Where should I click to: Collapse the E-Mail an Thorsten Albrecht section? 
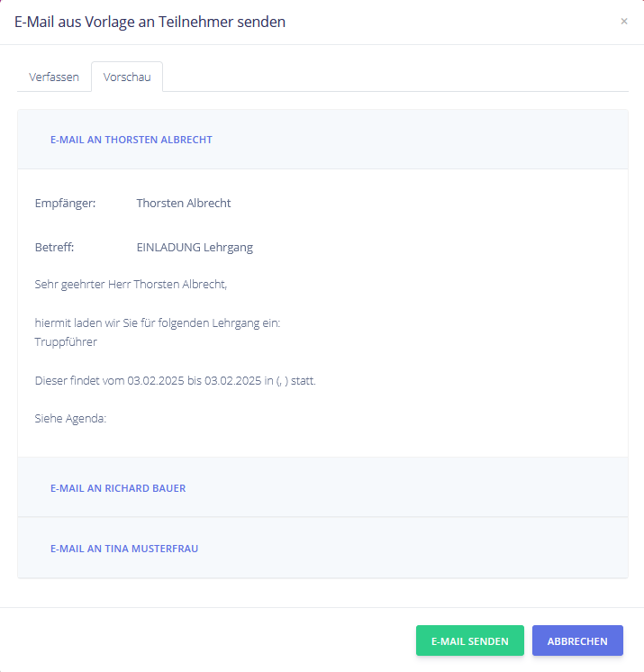pyautogui.click(x=132, y=140)
